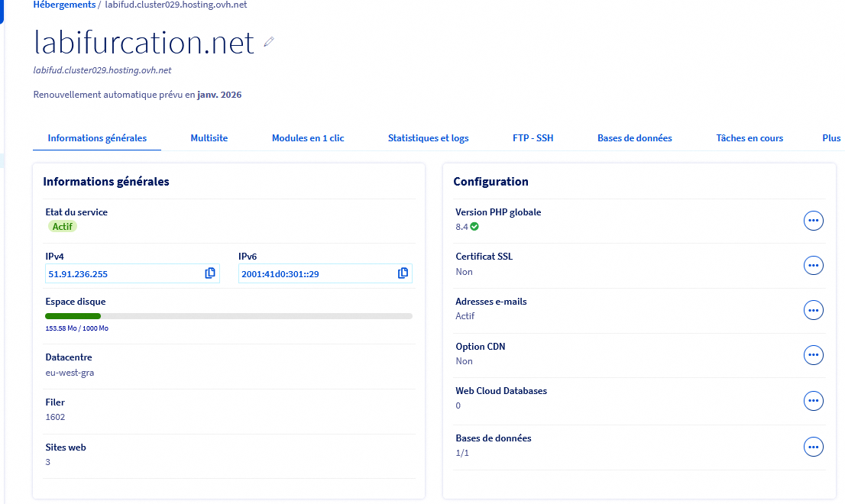
Task: Copy the IPv6 address with copy icon
Action: point(403,273)
